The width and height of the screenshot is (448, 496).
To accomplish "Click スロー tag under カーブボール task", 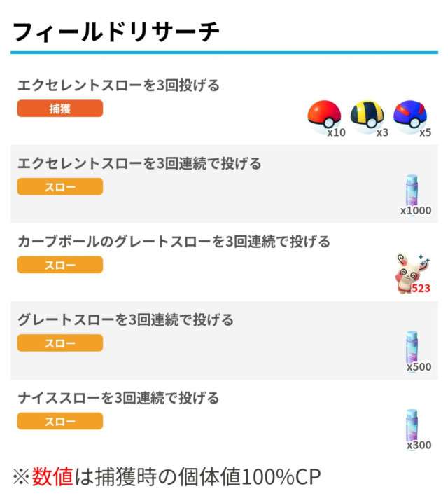I will coord(60,265).
